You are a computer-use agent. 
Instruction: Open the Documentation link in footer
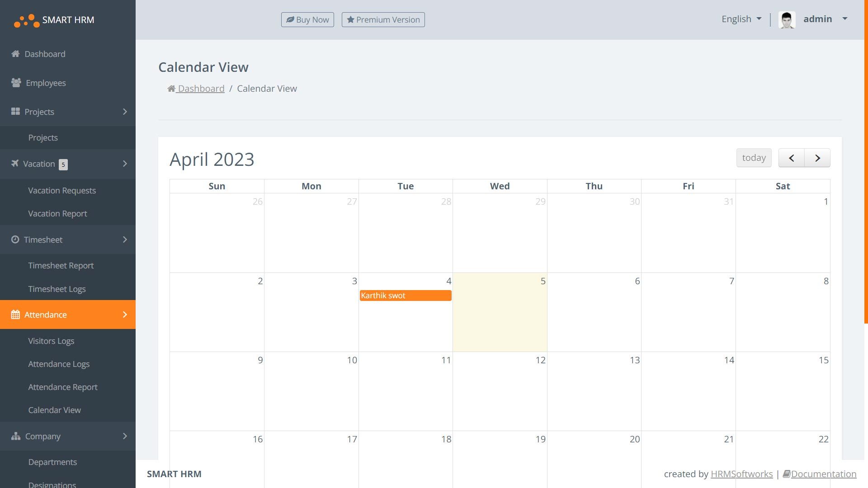click(823, 474)
